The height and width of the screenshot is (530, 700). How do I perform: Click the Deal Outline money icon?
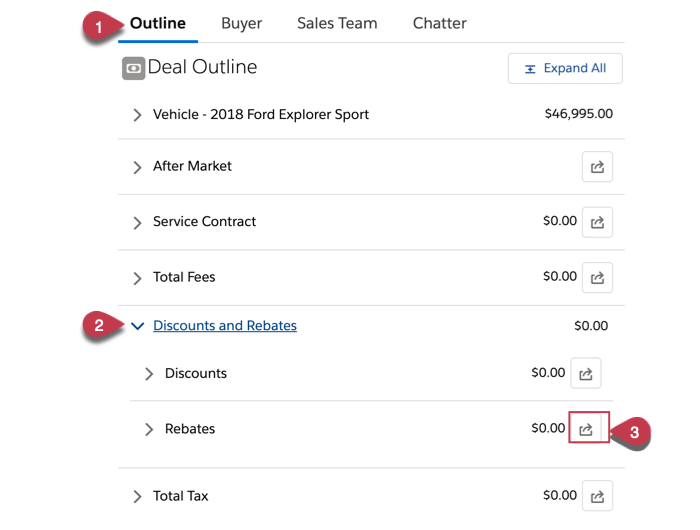coord(133,68)
